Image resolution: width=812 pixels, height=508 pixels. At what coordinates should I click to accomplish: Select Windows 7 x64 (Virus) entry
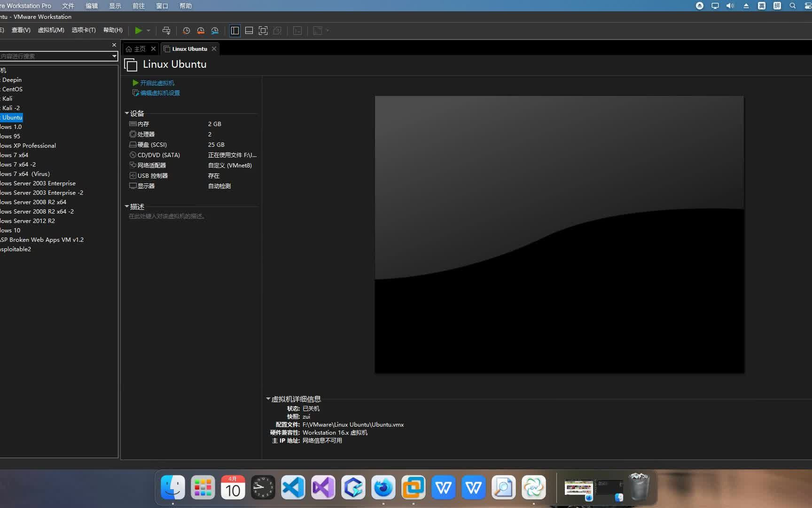[25, 174]
